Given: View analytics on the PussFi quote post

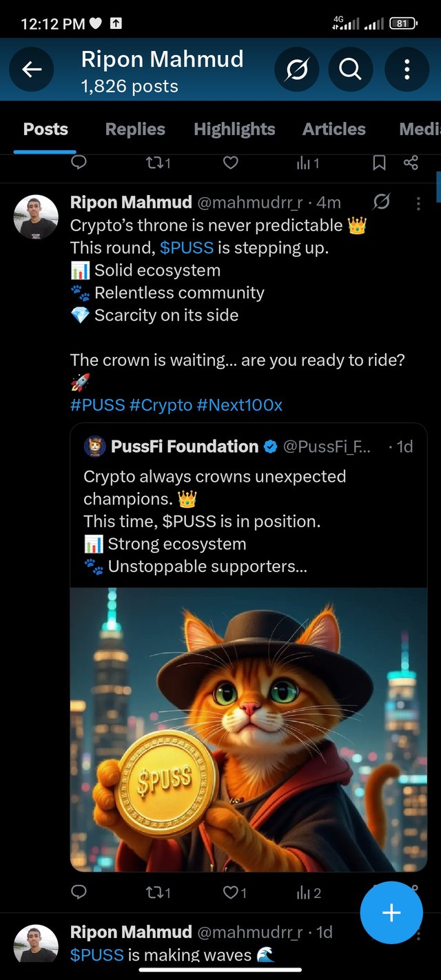Looking at the screenshot, I should click(x=308, y=893).
